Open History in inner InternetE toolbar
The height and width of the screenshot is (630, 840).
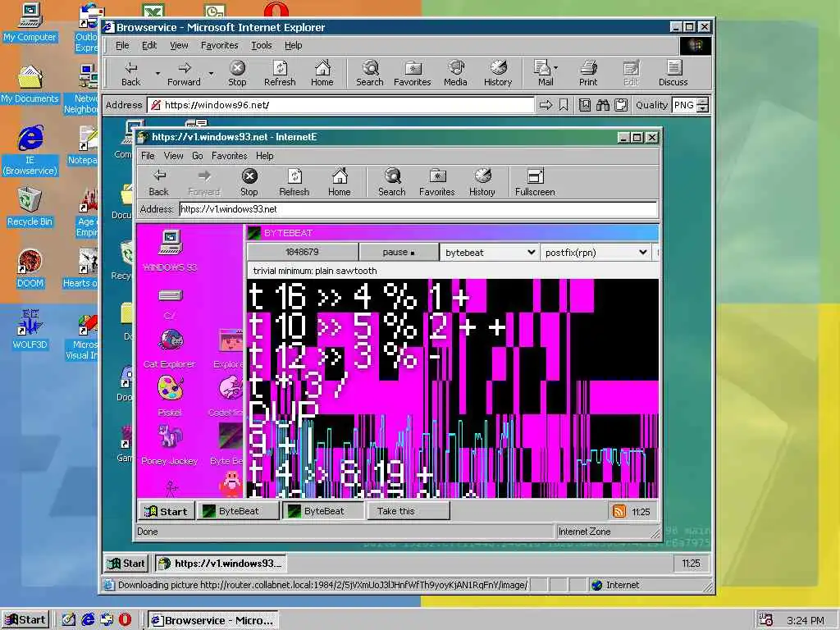click(482, 183)
